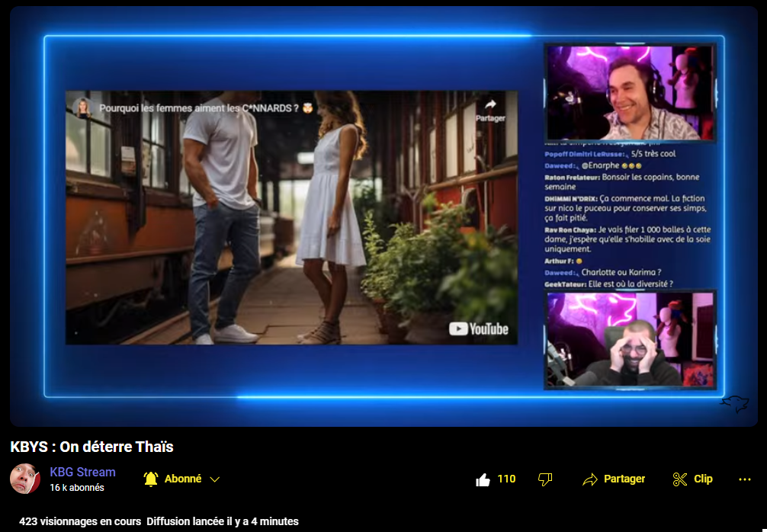Viewport: 767px width, 532px height.
Task: Pause the stream by clicking the couple scene
Action: [290, 229]
